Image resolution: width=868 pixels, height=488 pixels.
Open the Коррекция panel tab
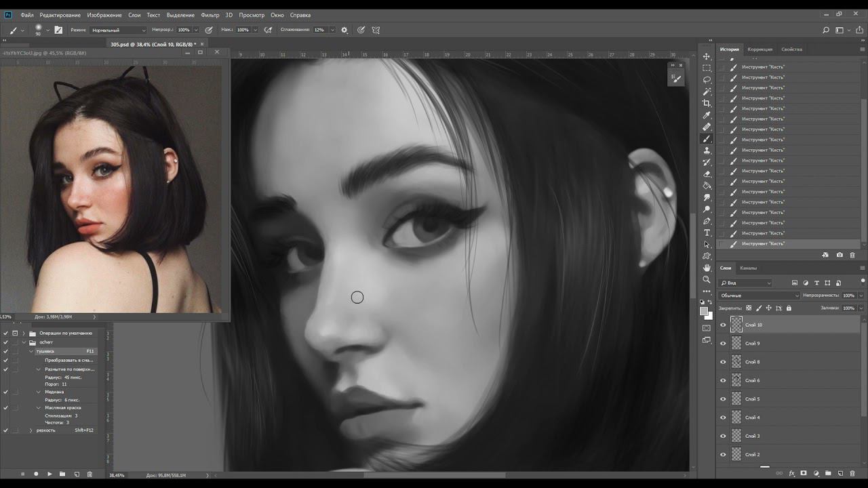click(x=759, y=49)
